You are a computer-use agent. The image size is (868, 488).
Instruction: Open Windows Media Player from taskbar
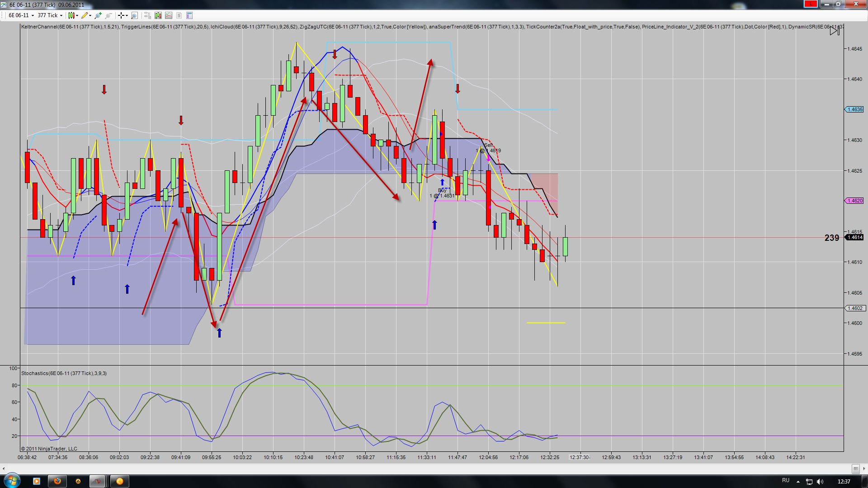click(x=37, y=481)
